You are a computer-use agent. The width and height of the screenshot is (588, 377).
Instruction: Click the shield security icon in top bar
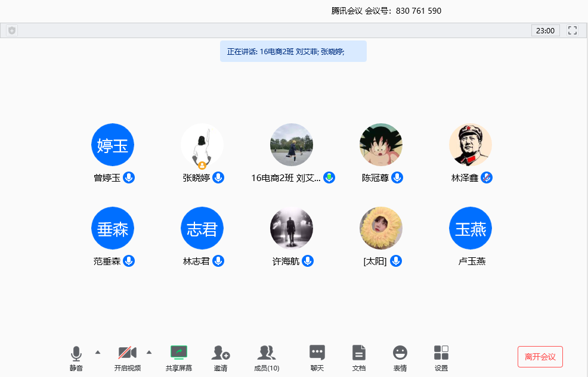pos(12,30)
